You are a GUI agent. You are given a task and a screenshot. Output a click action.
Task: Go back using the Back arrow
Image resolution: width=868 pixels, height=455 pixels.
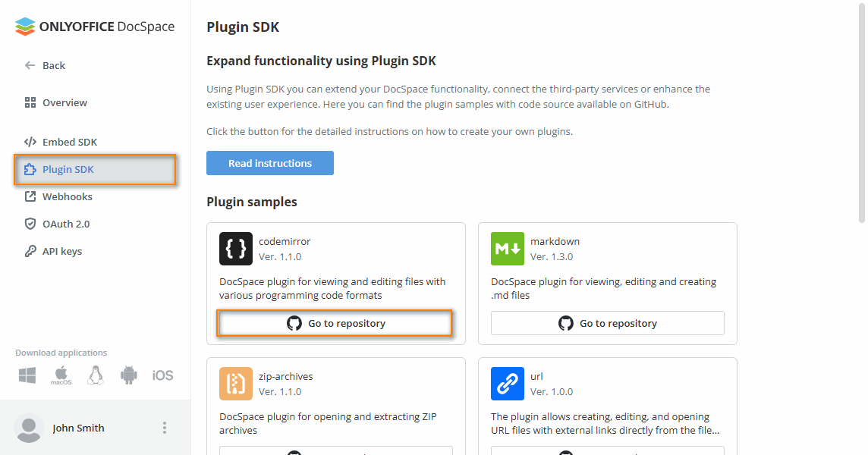(x=44, y=65)
